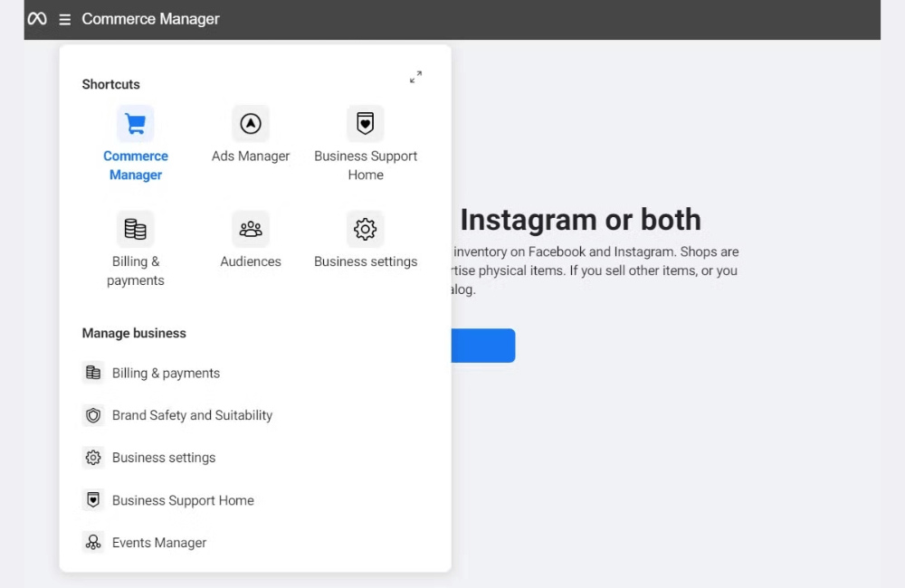Viewport: 905px width, 588px height.
Task: Open Commerce Manager shopping cart shortcut
Action: [135, 124]
